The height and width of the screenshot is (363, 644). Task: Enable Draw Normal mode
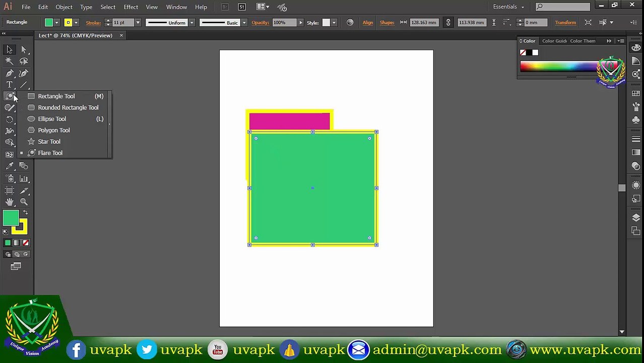8,255
